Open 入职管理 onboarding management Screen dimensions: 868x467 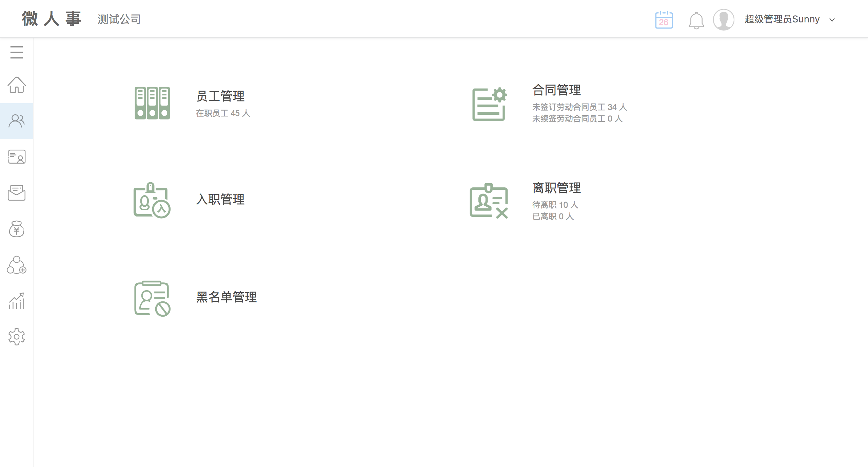coord(220,200)
